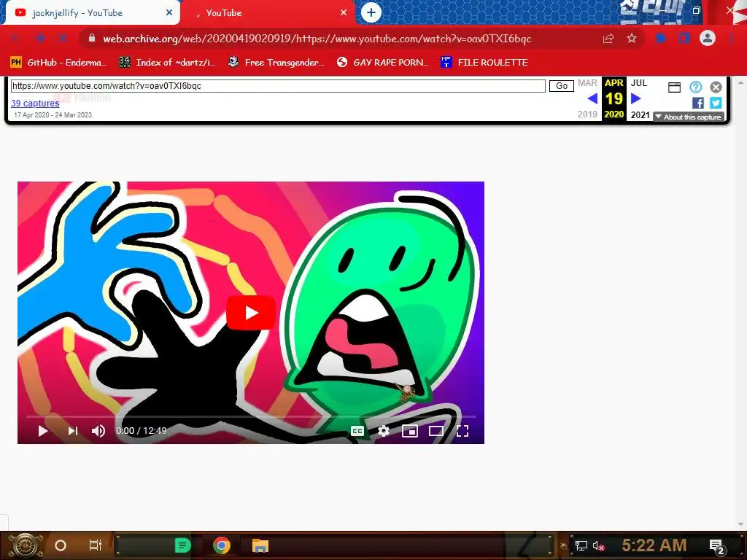Expand About this capture
Viewport: 747px width, 560px height.
689,117
